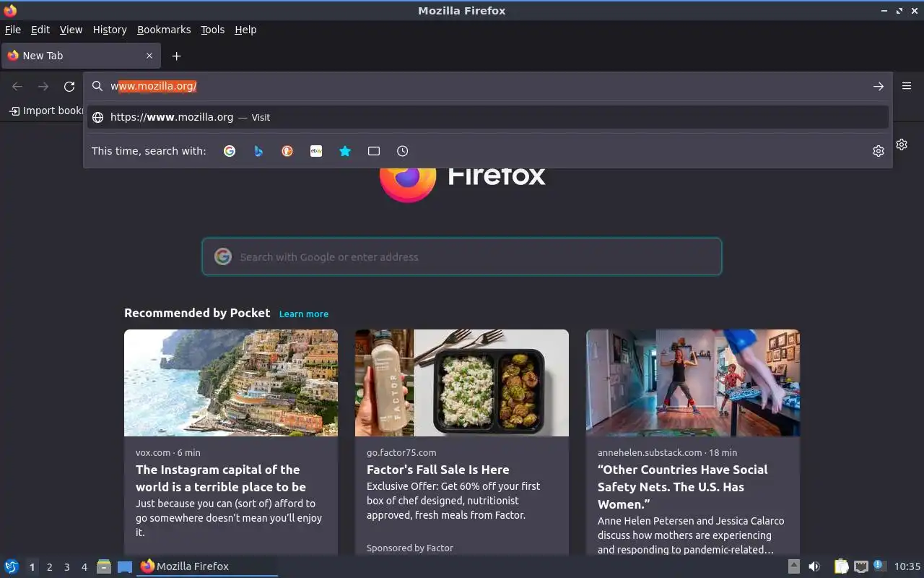Click Mozilla Firefox taskbar window button
The image size is (924, 578).
click(x=207, y=566)
